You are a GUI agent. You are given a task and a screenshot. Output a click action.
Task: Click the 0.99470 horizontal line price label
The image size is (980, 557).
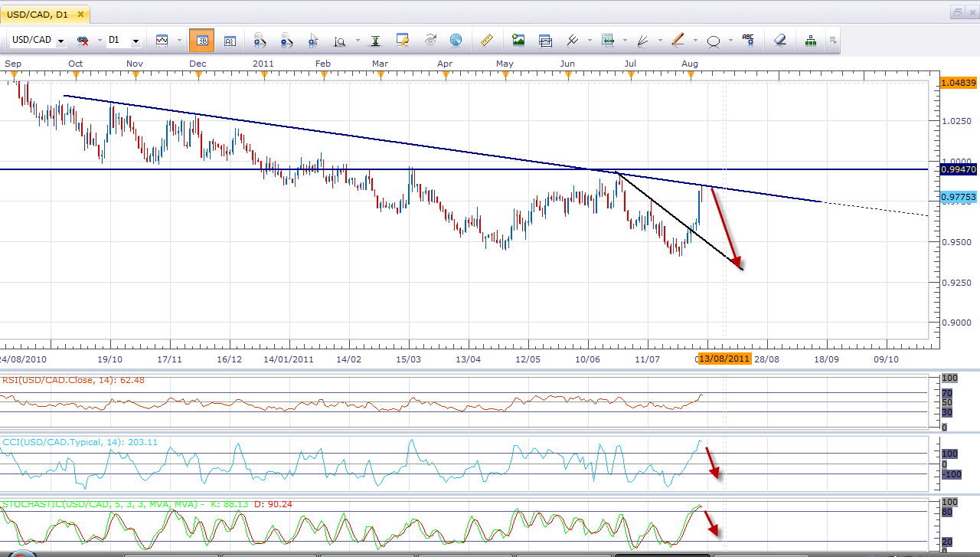(959, 169)
